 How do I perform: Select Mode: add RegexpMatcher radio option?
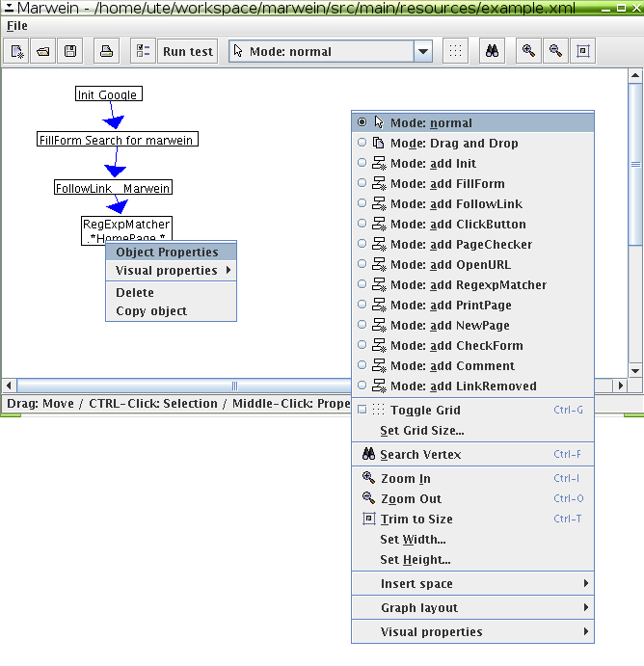[362, 283]
